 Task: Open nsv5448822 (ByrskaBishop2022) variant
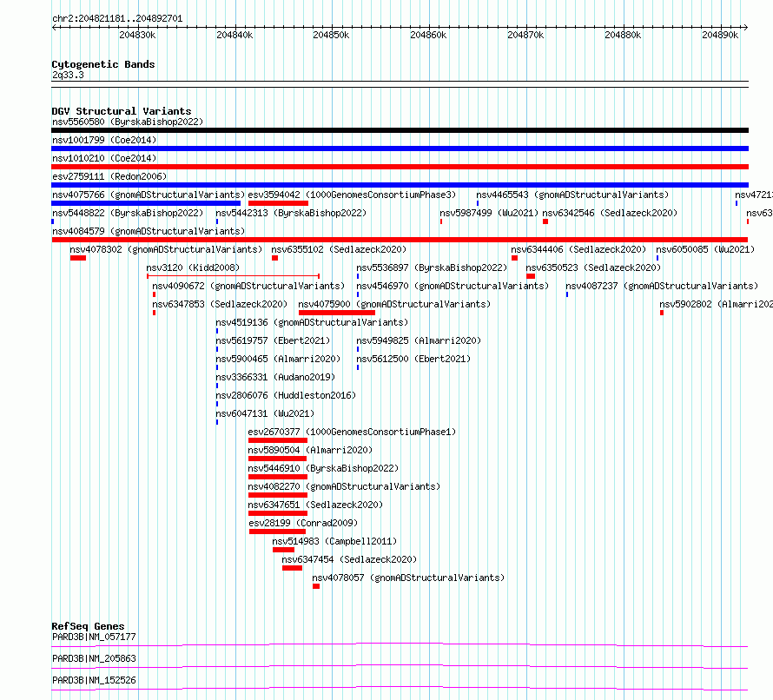128,213
